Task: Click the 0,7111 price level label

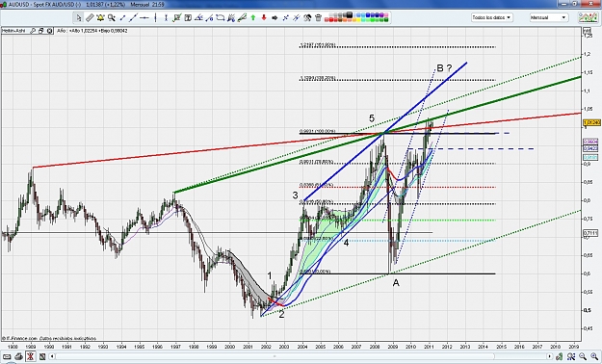Action: click(x=590, y=233)
